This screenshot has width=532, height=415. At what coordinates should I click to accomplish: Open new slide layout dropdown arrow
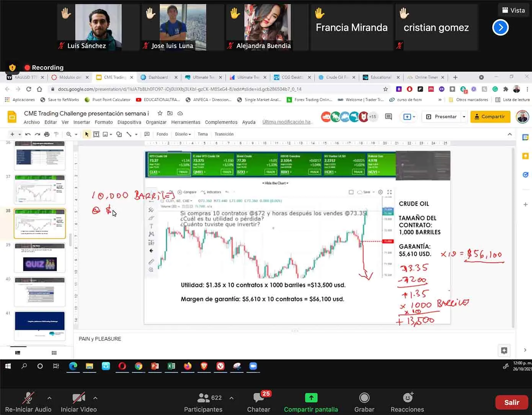coord(20,134)
